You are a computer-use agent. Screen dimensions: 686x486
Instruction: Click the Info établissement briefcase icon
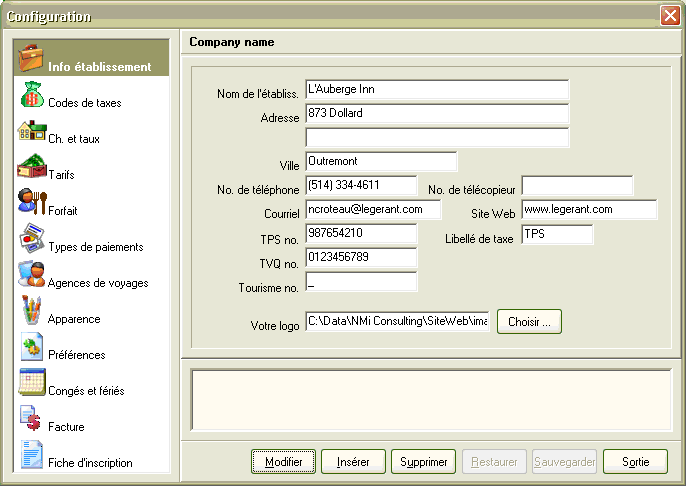coord(31,59)
